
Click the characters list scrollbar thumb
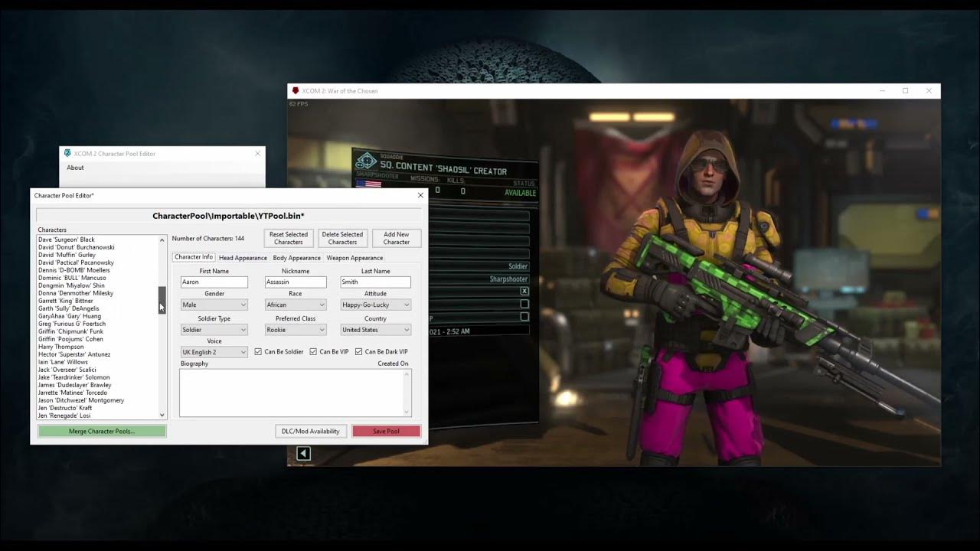point(162,300)
